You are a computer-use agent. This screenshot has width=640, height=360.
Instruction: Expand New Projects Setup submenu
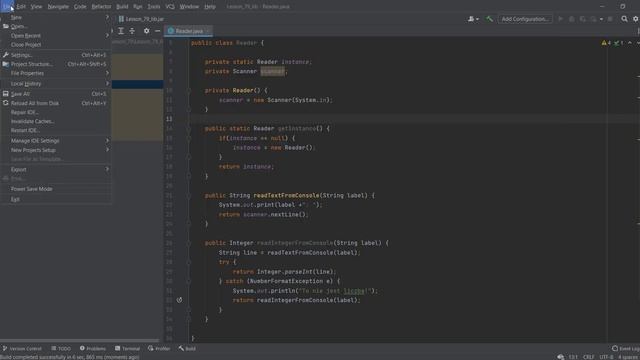[x=56, y=150]
